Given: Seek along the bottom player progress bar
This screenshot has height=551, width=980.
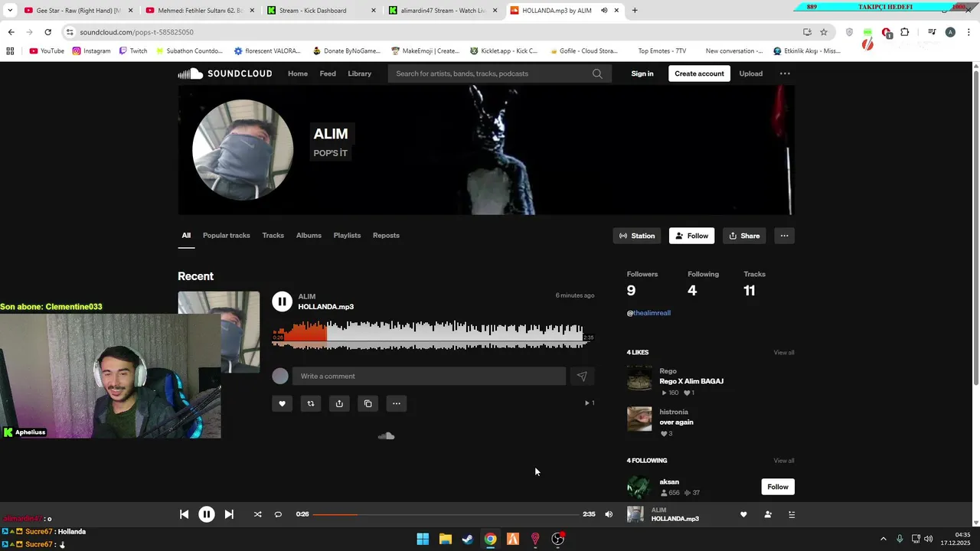Looking at the screenshot, I should (x=446, y=514).
